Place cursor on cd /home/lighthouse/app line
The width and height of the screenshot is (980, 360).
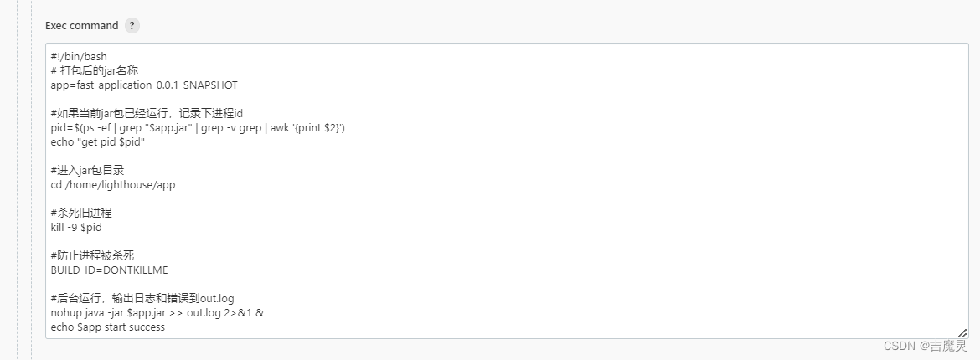point(113,185)
